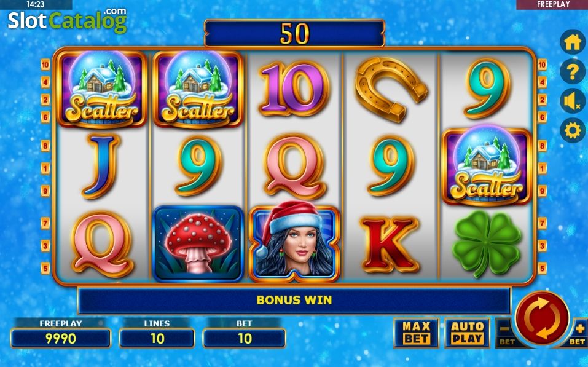Increase bet with the plus button
Screen dimensions: 588x367
pos(579,333)
